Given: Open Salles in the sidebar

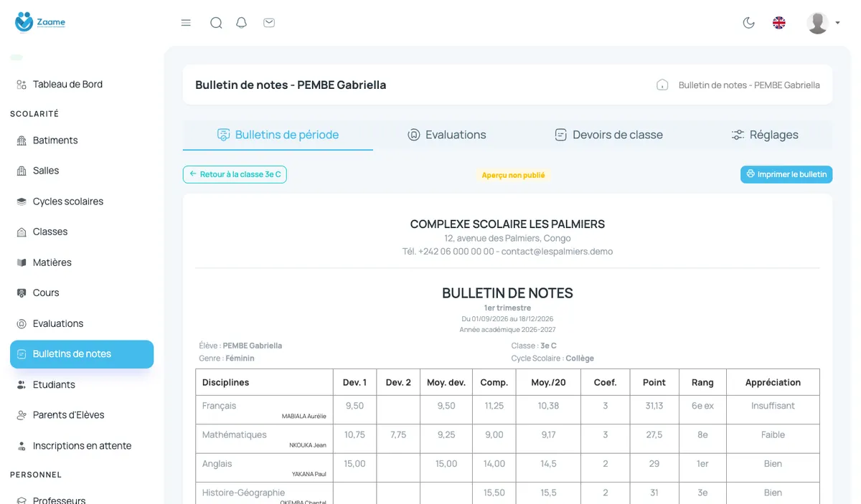Looking at the screenshot, I should tap(82, 171).
